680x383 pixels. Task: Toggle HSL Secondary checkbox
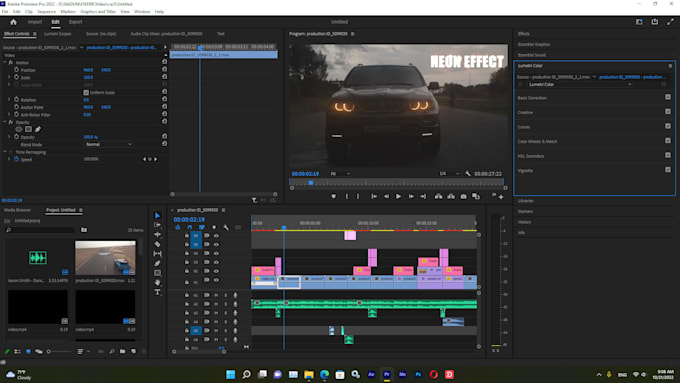coord(668,155)
